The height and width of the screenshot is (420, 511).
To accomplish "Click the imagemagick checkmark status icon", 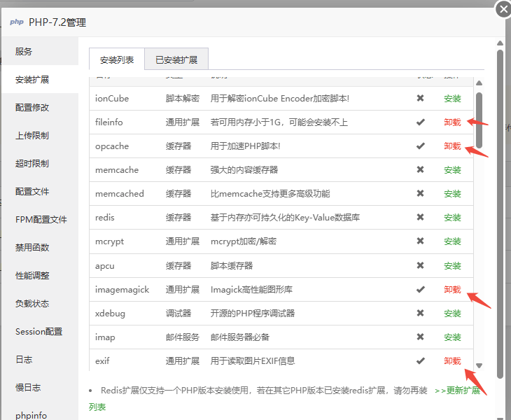I will [421, 289].
